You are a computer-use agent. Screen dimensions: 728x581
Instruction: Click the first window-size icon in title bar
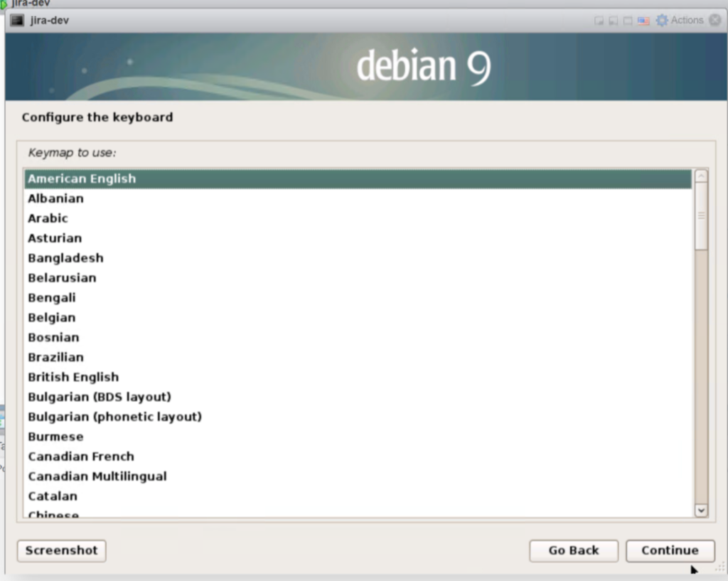click(599, 21)
